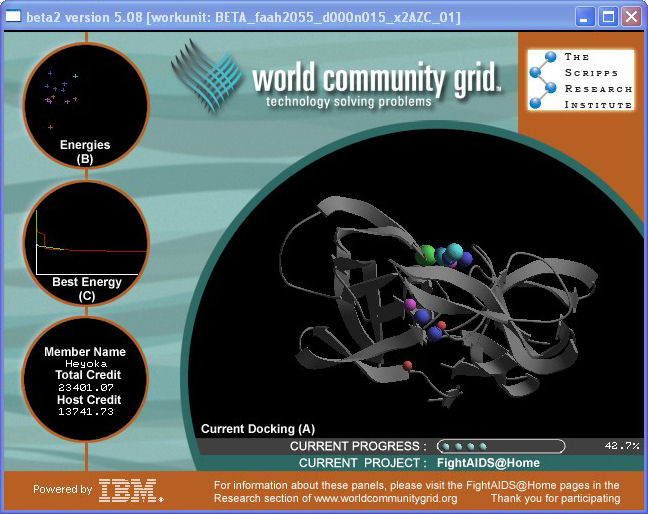Viewport: 648px width, 514px height.
Task: Click the cyan sphere on the molecule
Action: (x=455, y=251)
